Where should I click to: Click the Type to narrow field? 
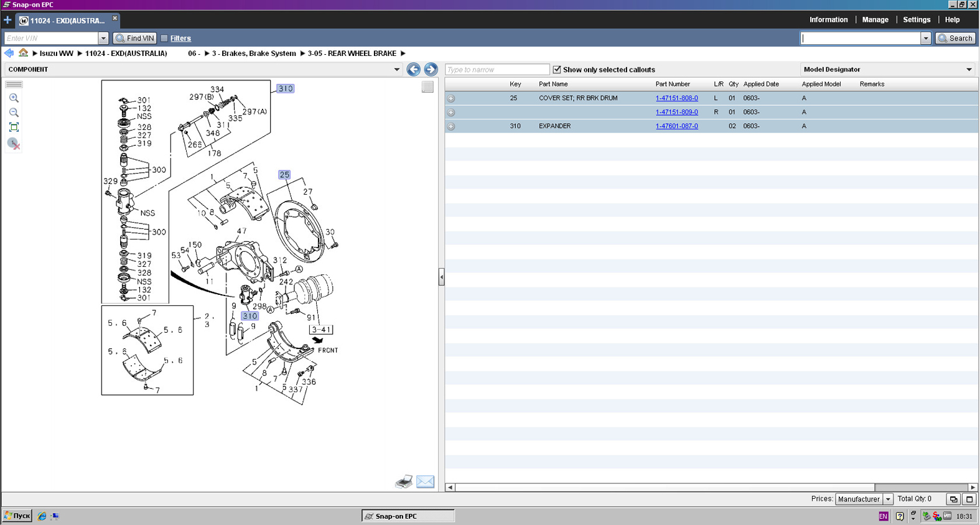(x=497, y=70)
